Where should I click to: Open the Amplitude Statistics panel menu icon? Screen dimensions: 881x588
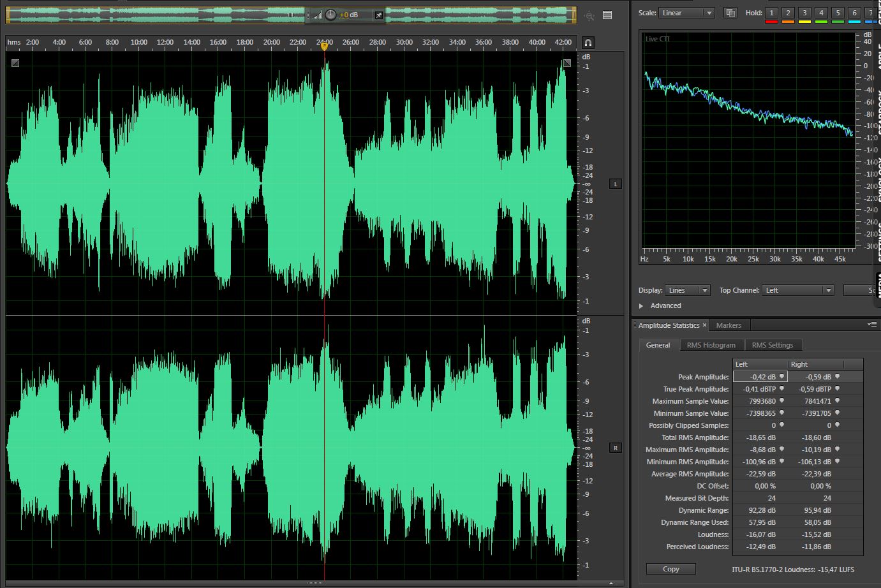(871, 325)
